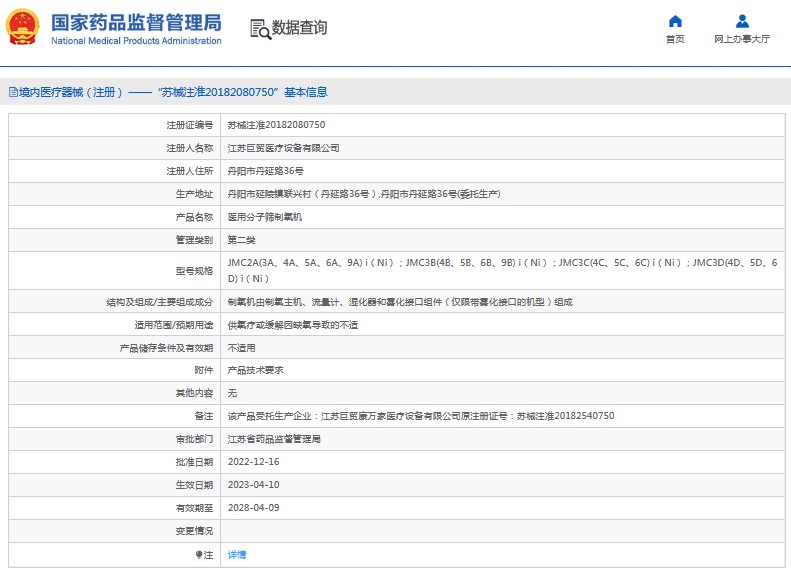This screenshot has width=791, height=574.
Task: Click page heading 境内医疗器械（注册）基本信息
Action: tap(173, 92)
